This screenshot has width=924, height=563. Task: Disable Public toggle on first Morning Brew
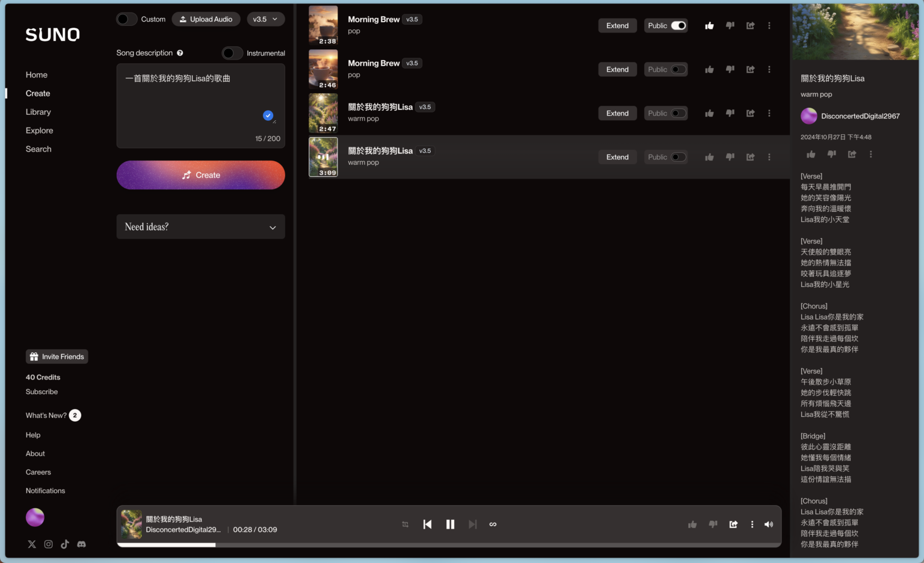tap(678, 26)
